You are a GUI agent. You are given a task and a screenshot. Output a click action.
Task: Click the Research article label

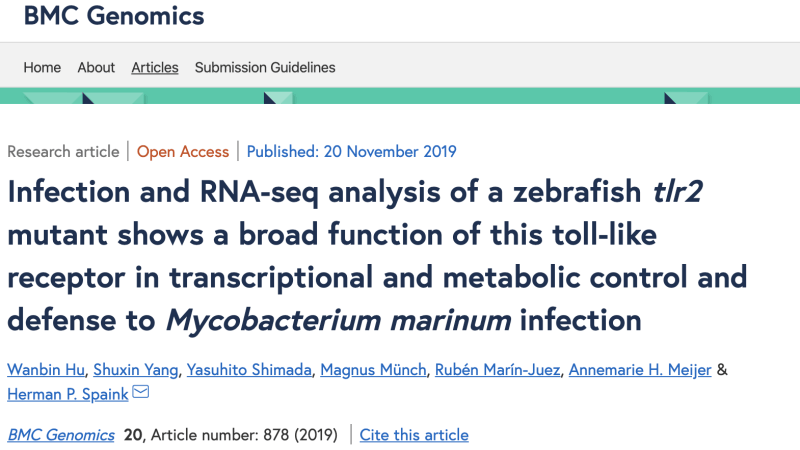[63, 152]
